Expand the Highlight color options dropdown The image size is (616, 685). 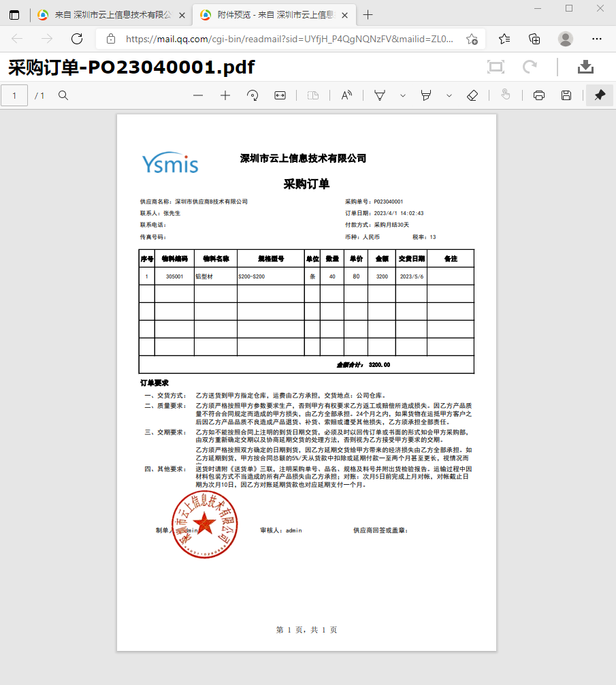pos(449,96)
